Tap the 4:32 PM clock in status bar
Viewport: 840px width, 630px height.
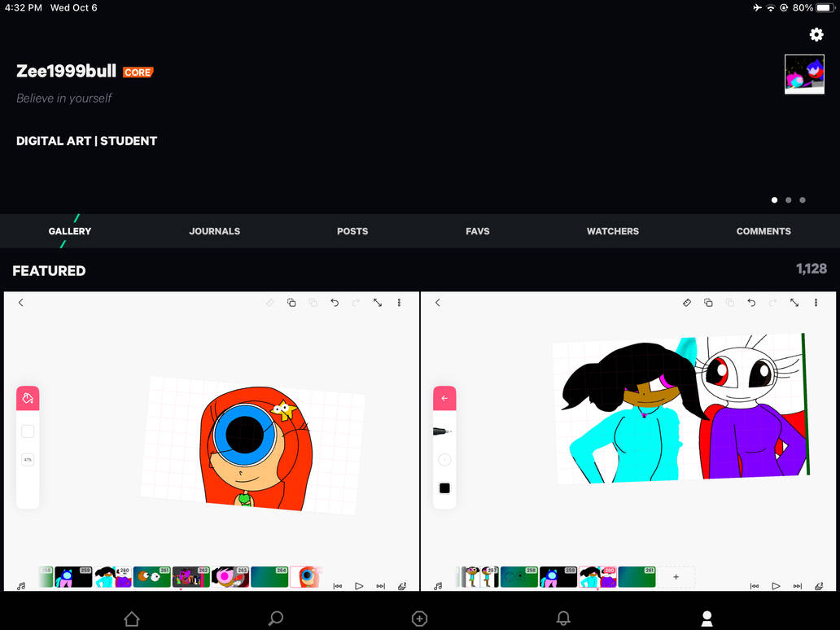tap(23, 7)
